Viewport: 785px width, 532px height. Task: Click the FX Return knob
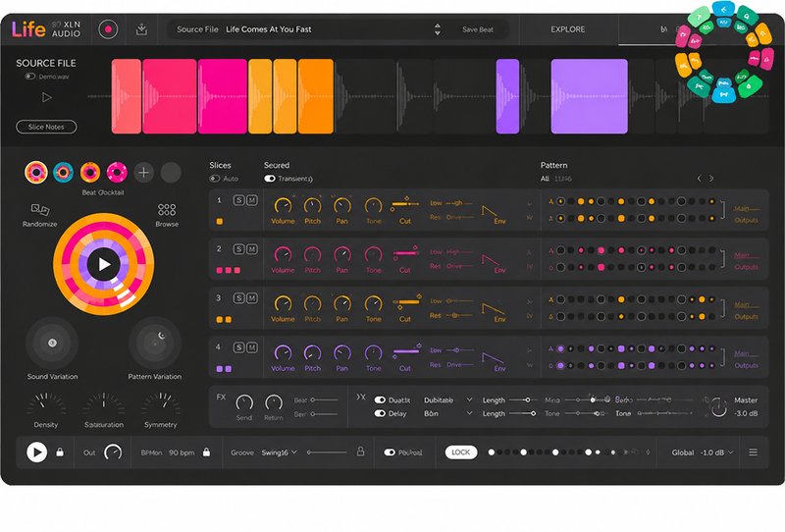[274, 402]
